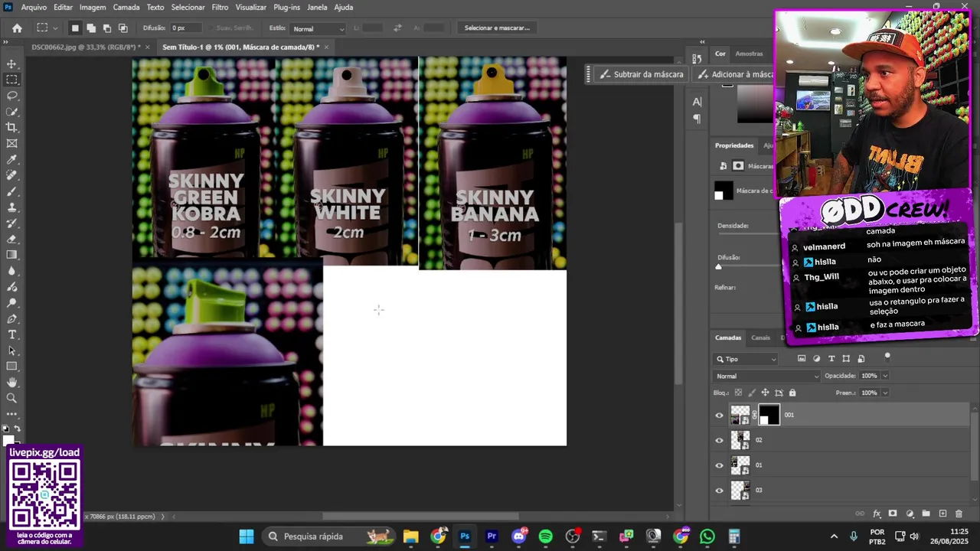This screenshot has height=551, width=980.
Task: Click Selecionar e mascarar button
Action: click(x=497, y=28)
